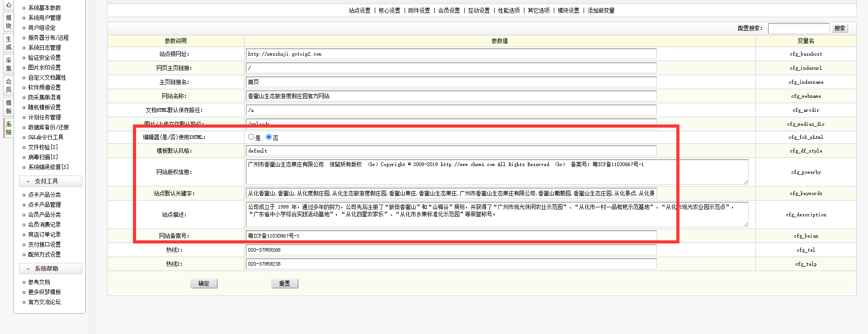Click the 站点根网址 input field
The height and width of the screenshot is (334, 868).
pos(451,54)
